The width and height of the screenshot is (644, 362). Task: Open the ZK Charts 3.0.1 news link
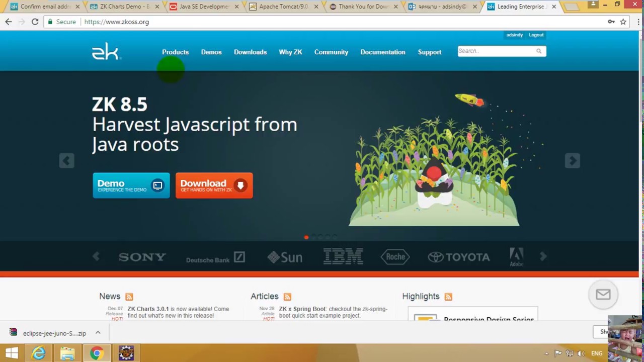149,309
